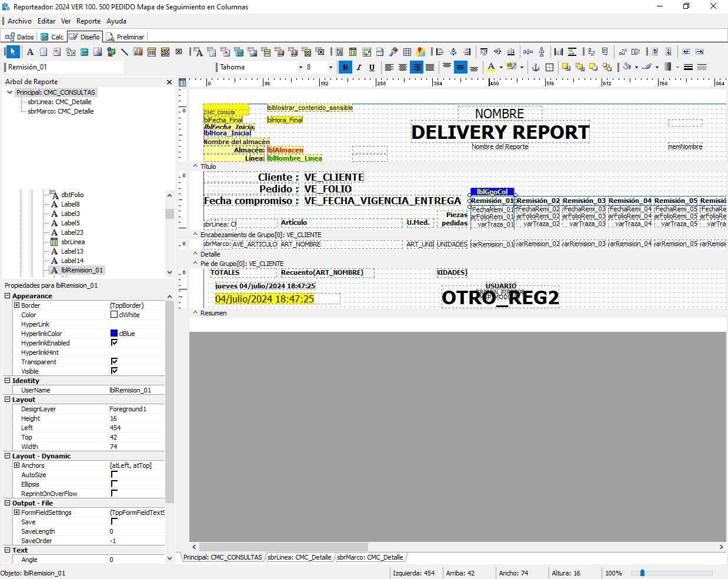Click the zoom slider in status bar
Image resolution: width=728 pixels, height=579 pixels.
642,573
